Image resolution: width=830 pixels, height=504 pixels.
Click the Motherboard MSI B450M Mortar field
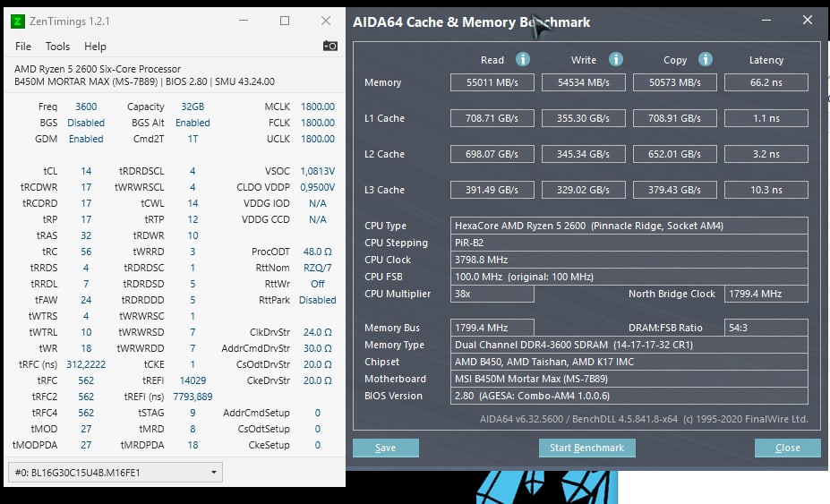click(x=629, y=379)
